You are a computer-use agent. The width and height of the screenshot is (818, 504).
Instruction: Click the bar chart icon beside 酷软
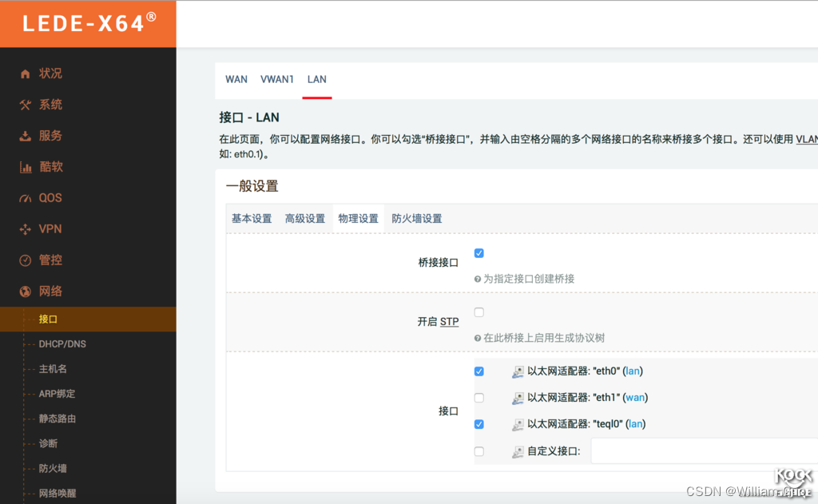click(x=26, y=167)
